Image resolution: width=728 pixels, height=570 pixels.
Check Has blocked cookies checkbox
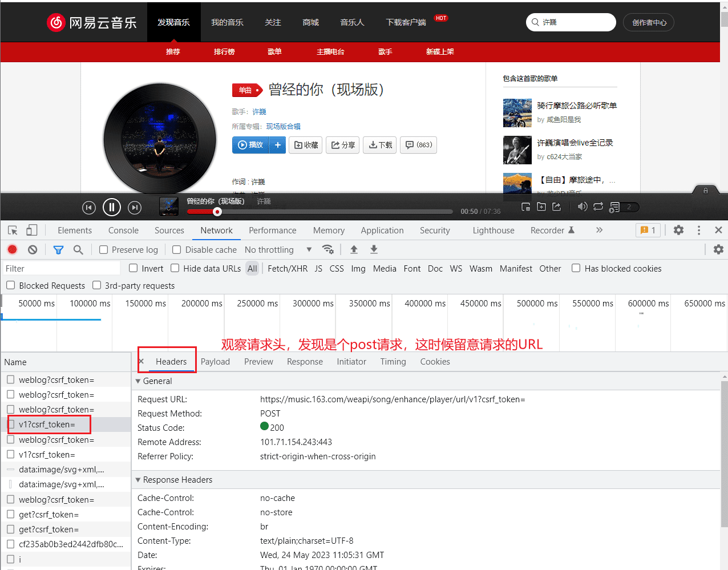(576, 268)
